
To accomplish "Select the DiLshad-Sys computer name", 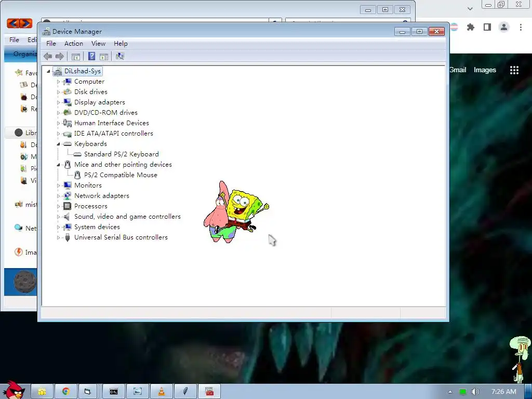I will 83,71.
